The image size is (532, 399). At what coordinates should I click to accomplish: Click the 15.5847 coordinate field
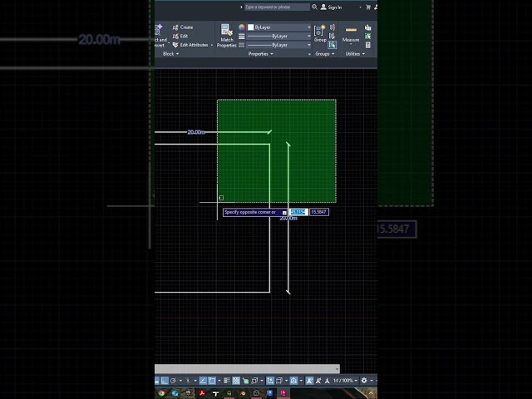[319, 212]
